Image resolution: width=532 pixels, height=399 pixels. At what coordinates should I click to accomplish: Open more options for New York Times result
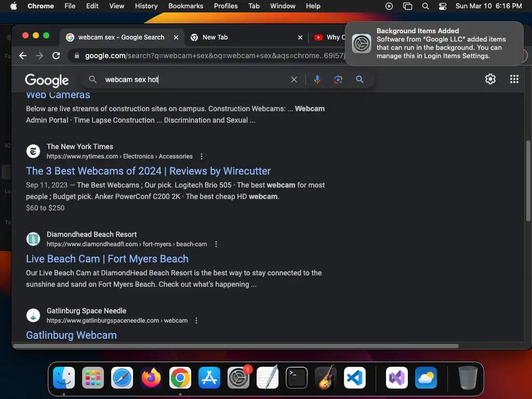point(202,156)
